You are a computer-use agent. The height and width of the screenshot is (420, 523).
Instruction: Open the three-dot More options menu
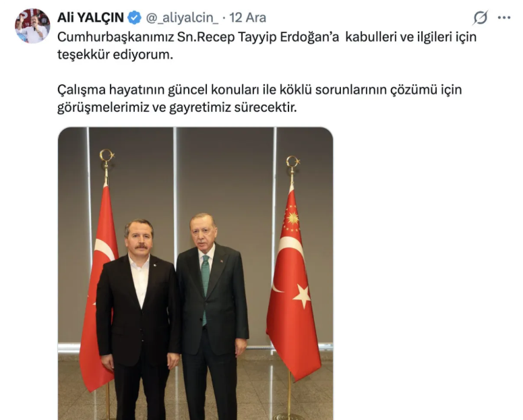(504, 18)
